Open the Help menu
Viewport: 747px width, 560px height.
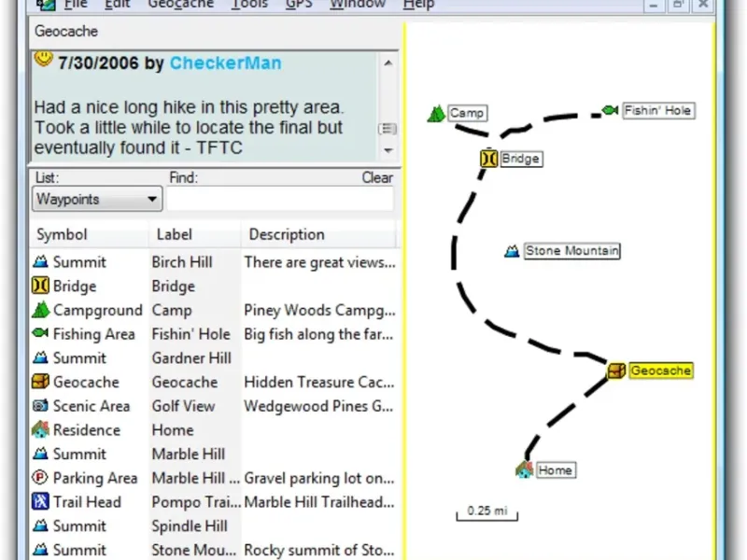click(x=418, y=5)
